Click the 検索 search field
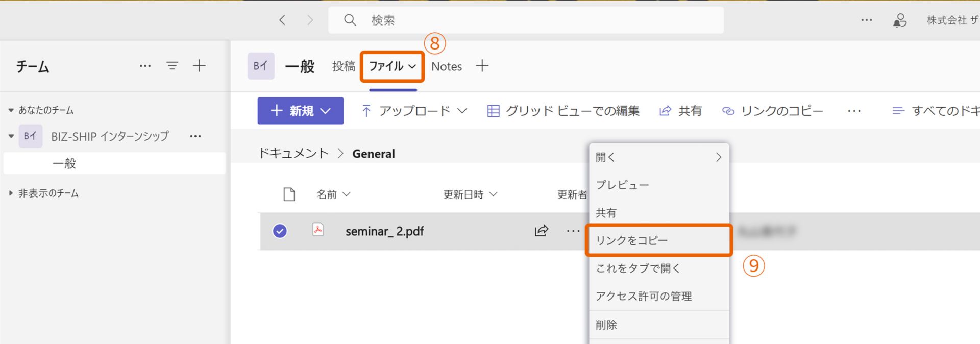The image size is (980, 344). click(526, 20)
